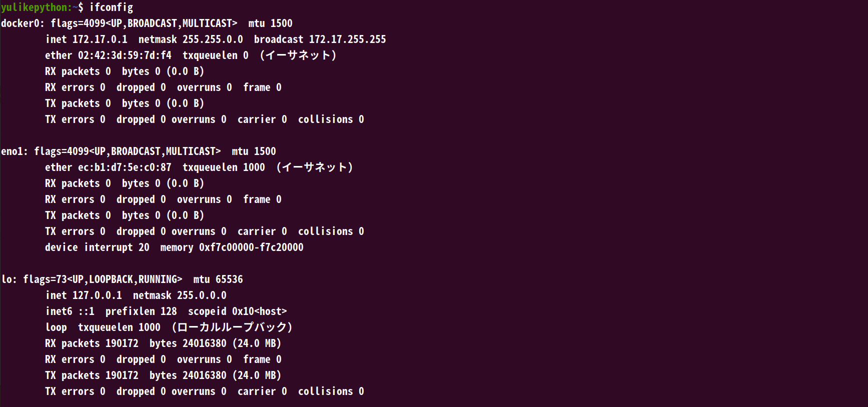The image size is (868, 407).
Task: Click the docker0 interface name
Action: (x=22, y=23)
